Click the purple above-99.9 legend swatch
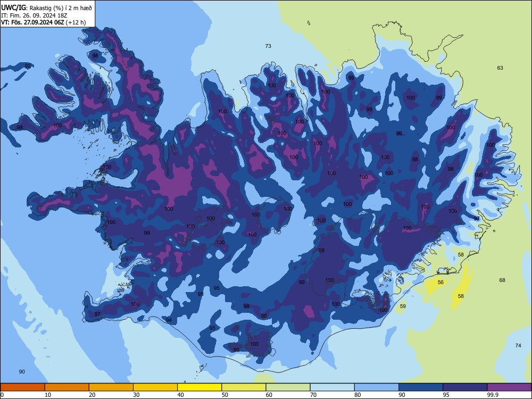Viewport: 532px width, 399px height. tap(509, 387)
